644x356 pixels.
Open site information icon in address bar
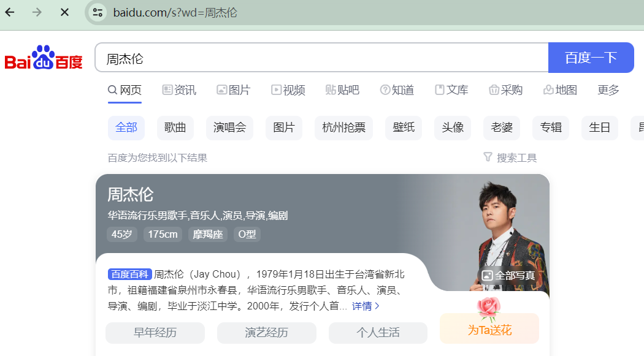click(x=98, y=12)
